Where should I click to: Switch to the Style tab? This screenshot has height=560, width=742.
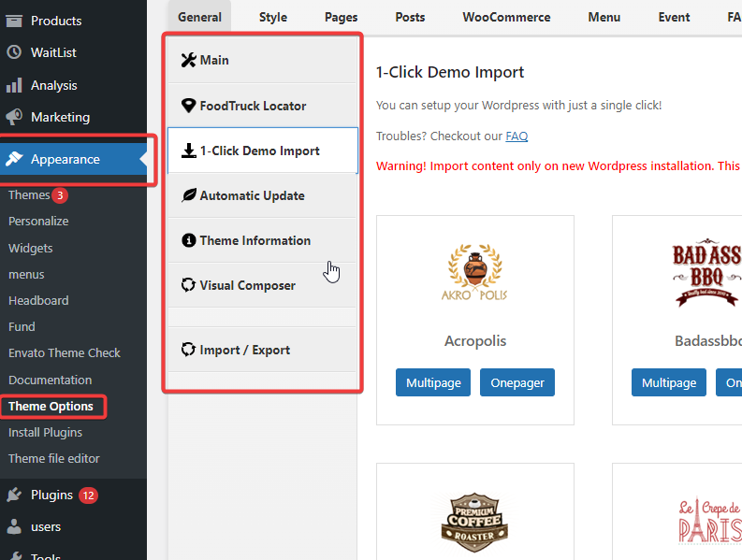click(273, 17)
